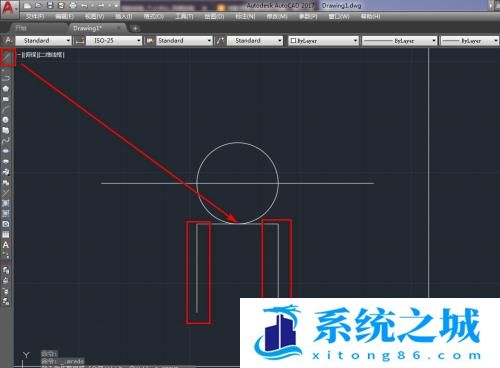
Task: Open the multileader style Standard dropdown
Action: point(255,41)
